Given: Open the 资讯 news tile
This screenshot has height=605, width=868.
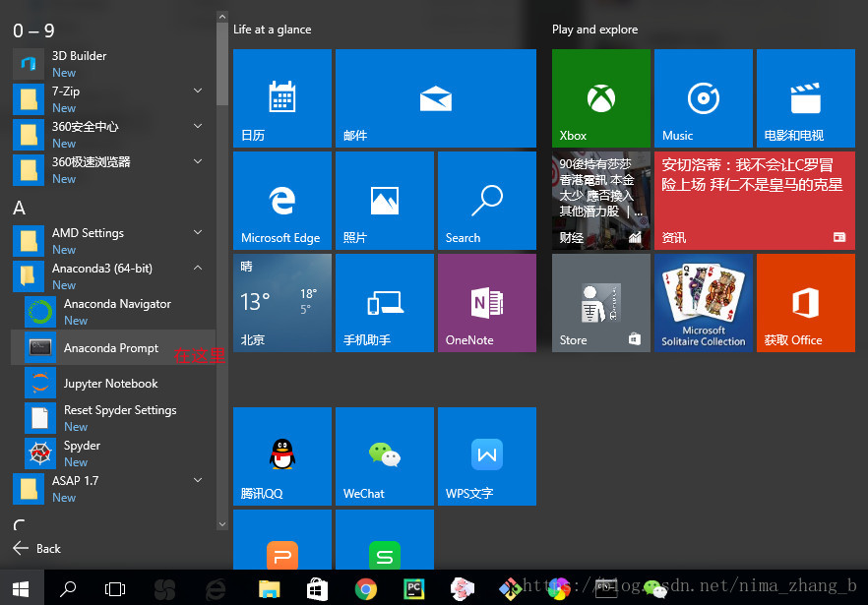Looking at the screenshot, I should click(x=755, y=201).
